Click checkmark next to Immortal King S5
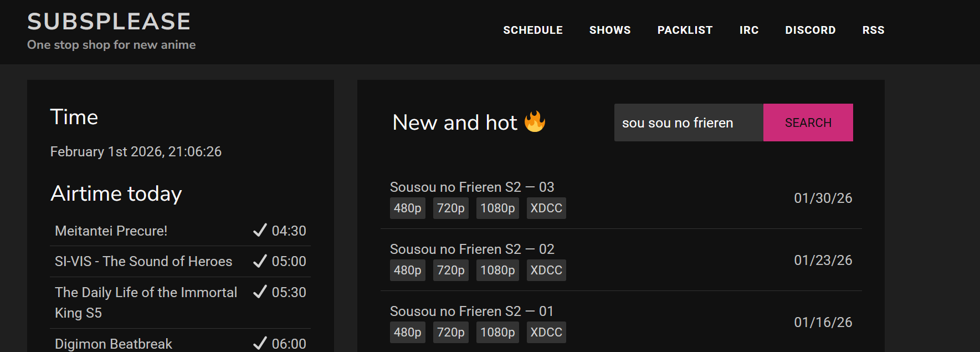Image resolution: width=980 pixels, height=352 pixels. pyautogui.click(x=260, y=292)
